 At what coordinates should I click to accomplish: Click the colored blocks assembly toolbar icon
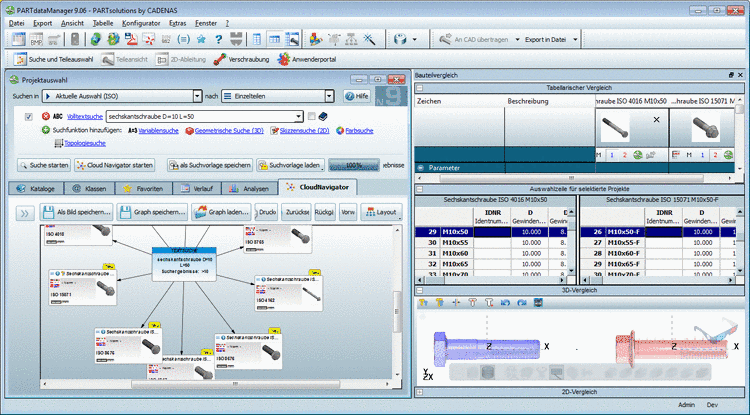pyautogui.click(x=316, y=39)
